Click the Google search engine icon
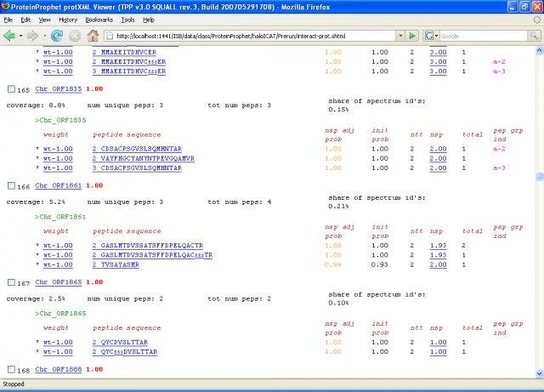The width and height of the screenshot is (544, 392). tap(430, 36)
